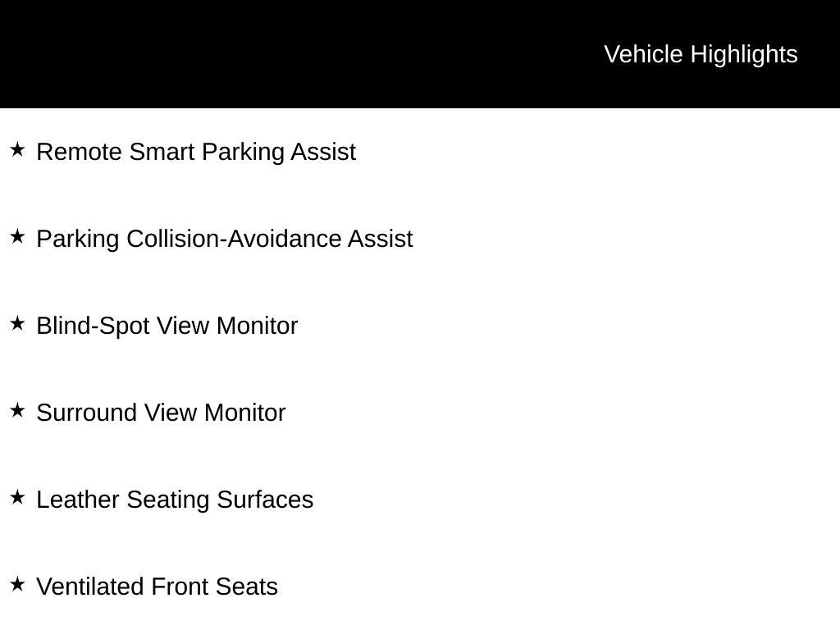This screenshot has width=840, height=630.
Task: Choose the Surround View Monitor entry
Action: click(x=161, y=413)
